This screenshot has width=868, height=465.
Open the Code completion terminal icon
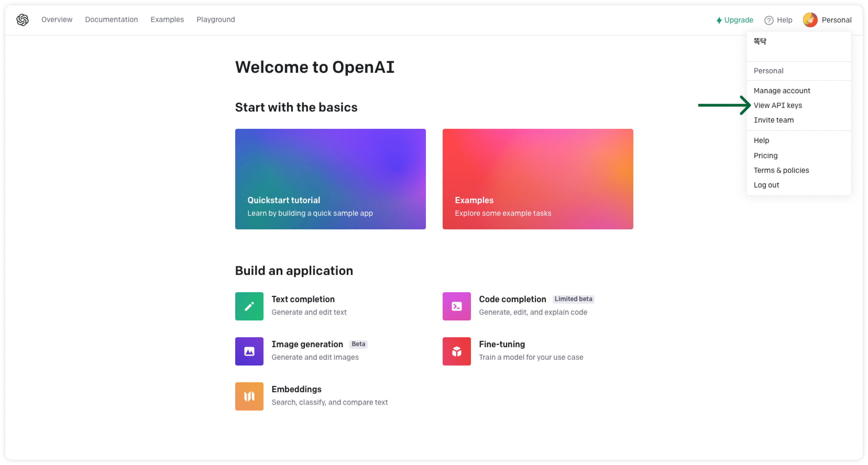tap(456, 306)
